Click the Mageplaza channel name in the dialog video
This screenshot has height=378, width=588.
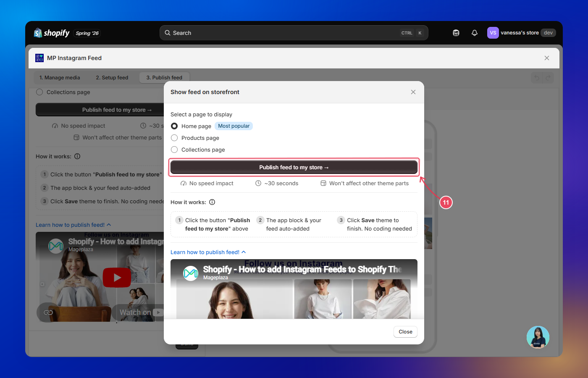coord(215,278)
